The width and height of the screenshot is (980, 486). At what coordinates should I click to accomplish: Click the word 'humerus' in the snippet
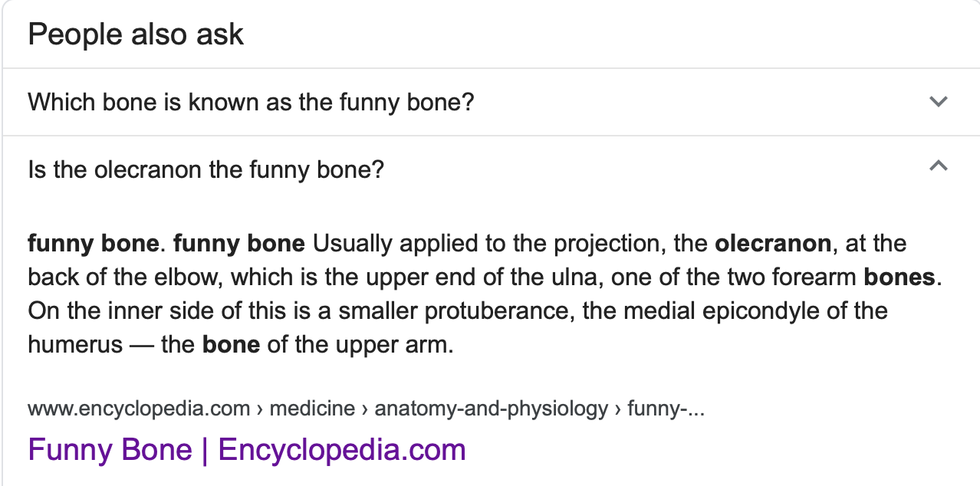click(x=75, y=344)
